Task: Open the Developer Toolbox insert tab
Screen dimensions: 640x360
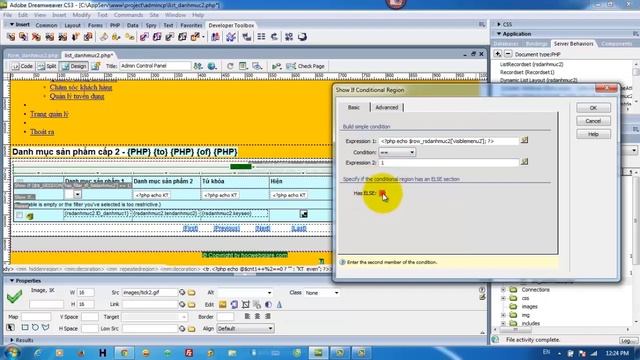Action: pyautogui.click(x=231, y=25)
